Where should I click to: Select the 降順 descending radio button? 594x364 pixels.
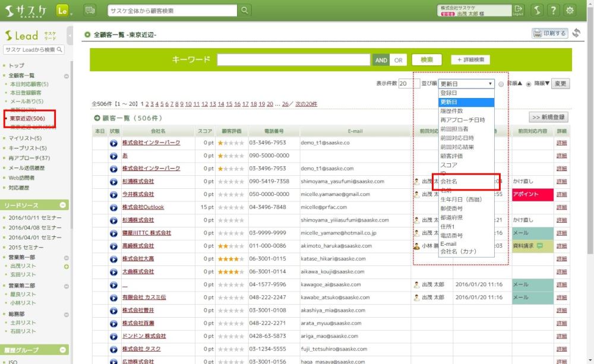[528, 84]
